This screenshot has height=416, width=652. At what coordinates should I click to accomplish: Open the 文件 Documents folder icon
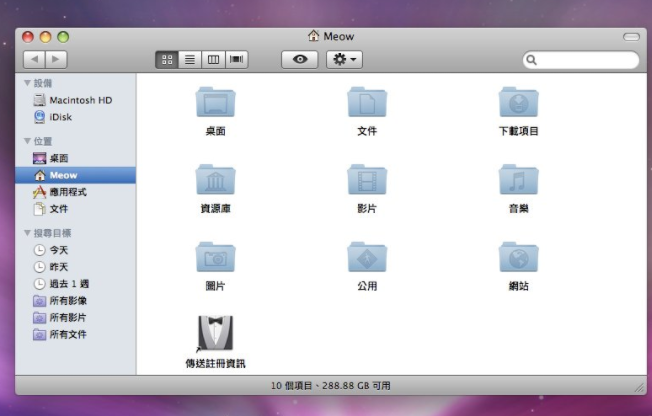coord(367,103)
